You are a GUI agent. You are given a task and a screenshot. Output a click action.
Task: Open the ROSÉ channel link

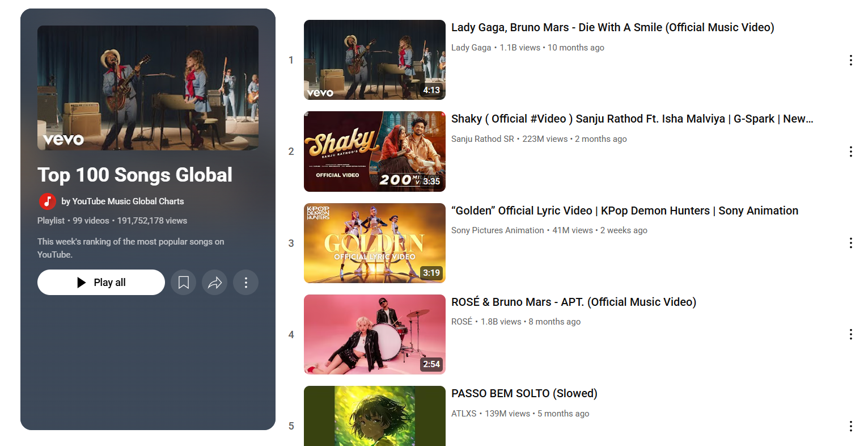pos(461,322)
